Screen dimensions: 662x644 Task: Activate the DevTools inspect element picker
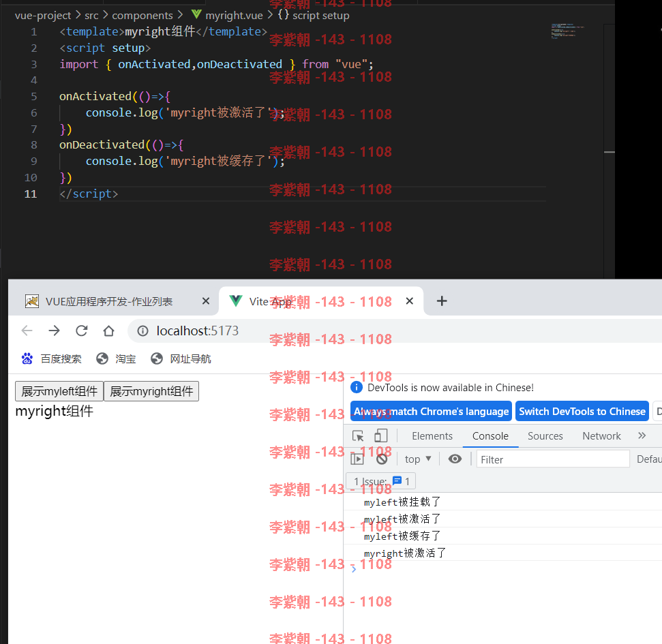coord(358,436)
